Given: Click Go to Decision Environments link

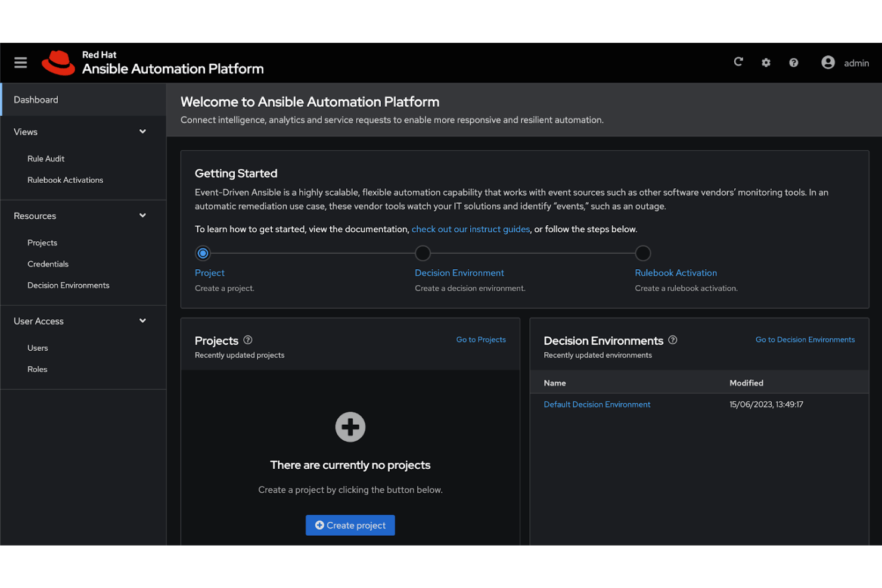Looking at the screenshot, I should 805,340.
